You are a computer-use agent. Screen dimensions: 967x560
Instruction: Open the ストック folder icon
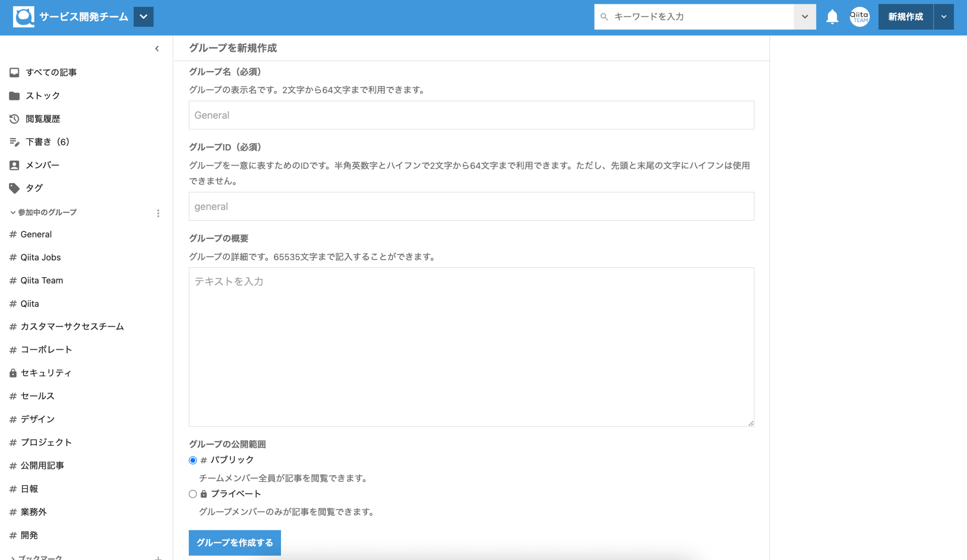point(14,96)
